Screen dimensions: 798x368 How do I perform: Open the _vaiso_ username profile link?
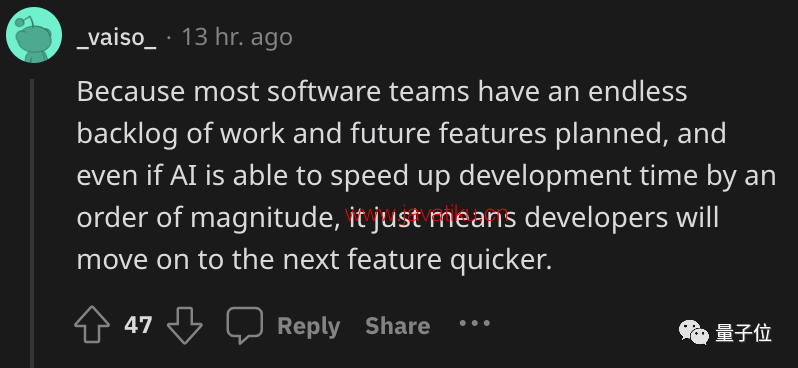(117, 37)
